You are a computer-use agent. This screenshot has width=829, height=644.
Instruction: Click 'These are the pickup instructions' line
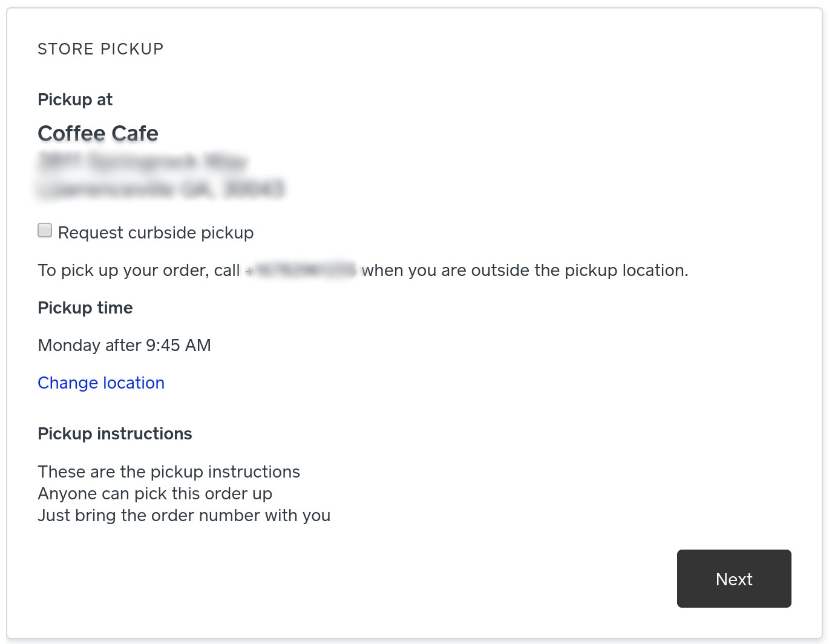[x=169, y=472]
